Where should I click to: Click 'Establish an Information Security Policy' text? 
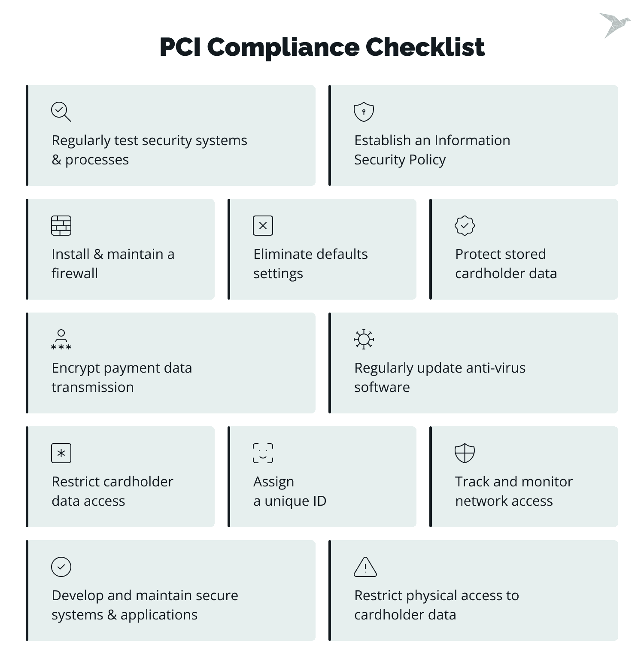432,150
